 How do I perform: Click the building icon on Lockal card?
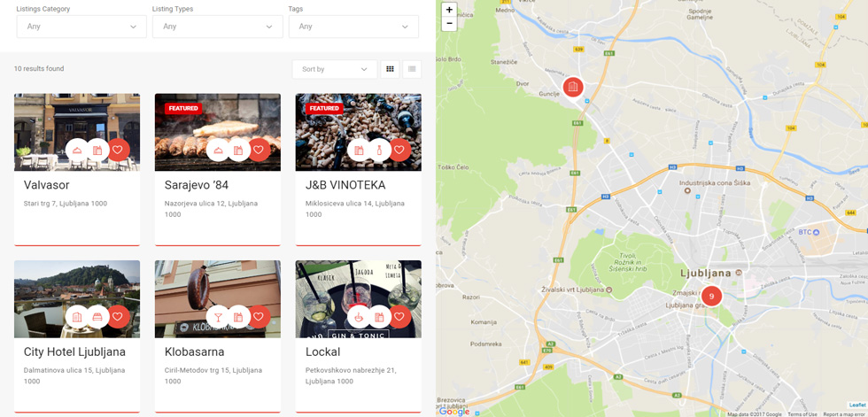coord(379,317)
